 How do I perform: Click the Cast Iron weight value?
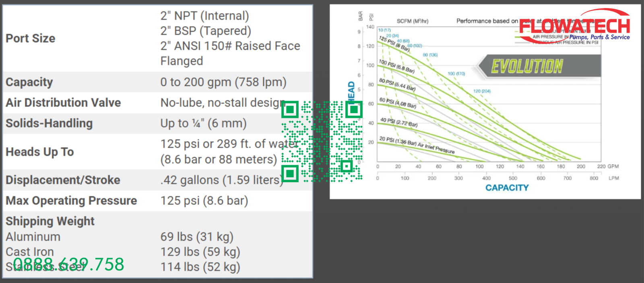[200, 252]
